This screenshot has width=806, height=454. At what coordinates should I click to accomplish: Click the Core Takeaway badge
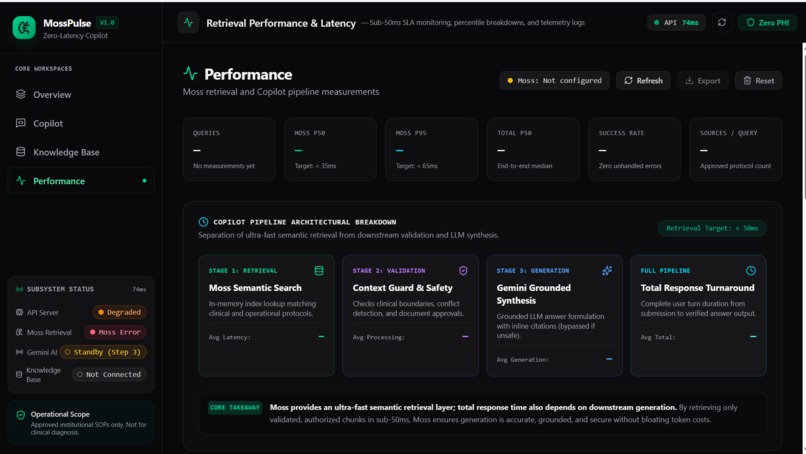coord(235,408)
